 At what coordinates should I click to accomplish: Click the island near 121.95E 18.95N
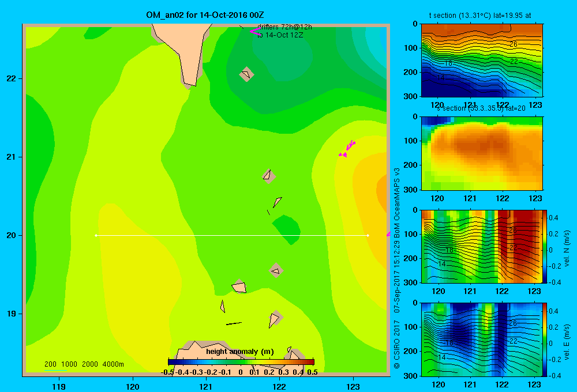click(275, 318)
